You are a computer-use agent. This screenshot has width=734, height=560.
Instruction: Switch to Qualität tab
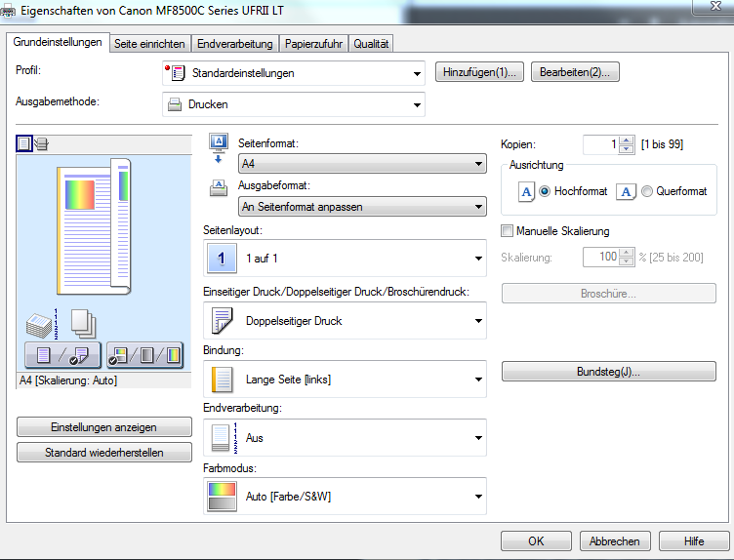pyautogui.click(x=371, y=44)
